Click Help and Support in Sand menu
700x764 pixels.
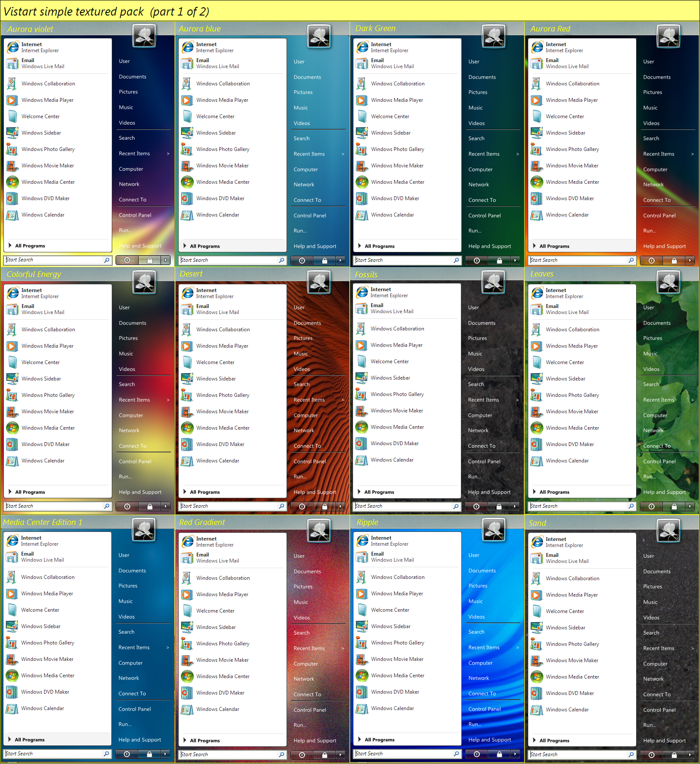[664, 741]
